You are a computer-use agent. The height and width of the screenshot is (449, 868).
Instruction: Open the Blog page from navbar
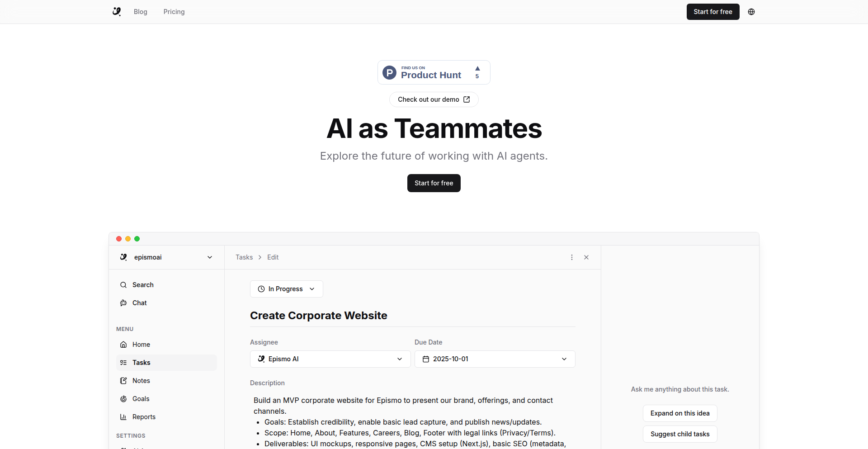click(x=141, y=12)
